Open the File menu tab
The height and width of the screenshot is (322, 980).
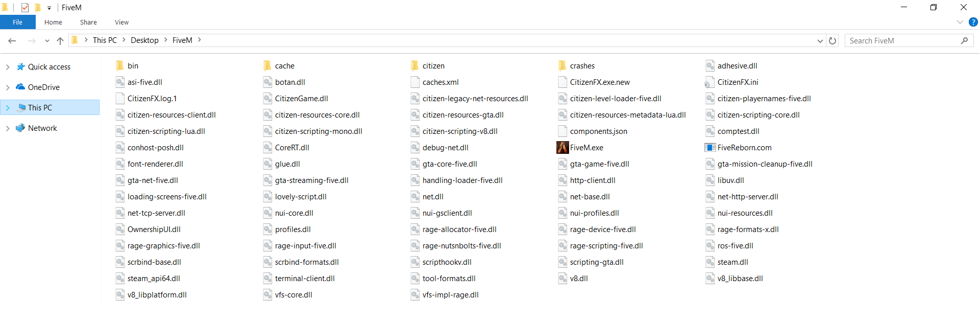coord(18,22)
